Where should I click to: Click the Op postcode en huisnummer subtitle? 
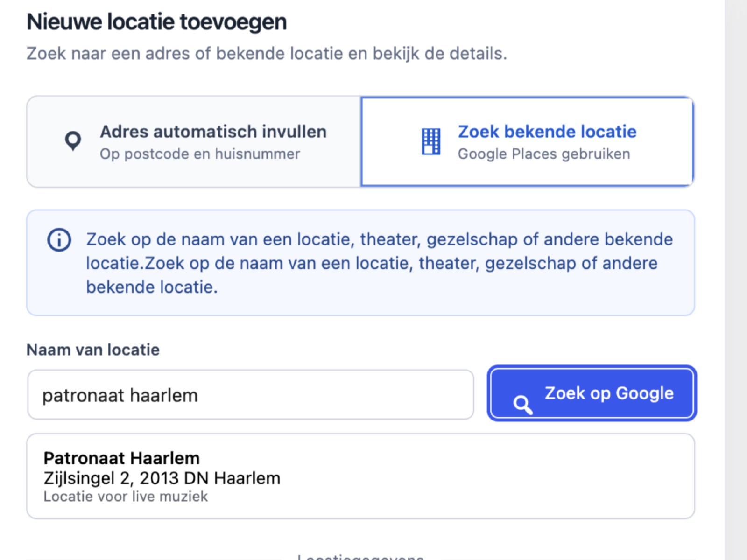(200, 154)
